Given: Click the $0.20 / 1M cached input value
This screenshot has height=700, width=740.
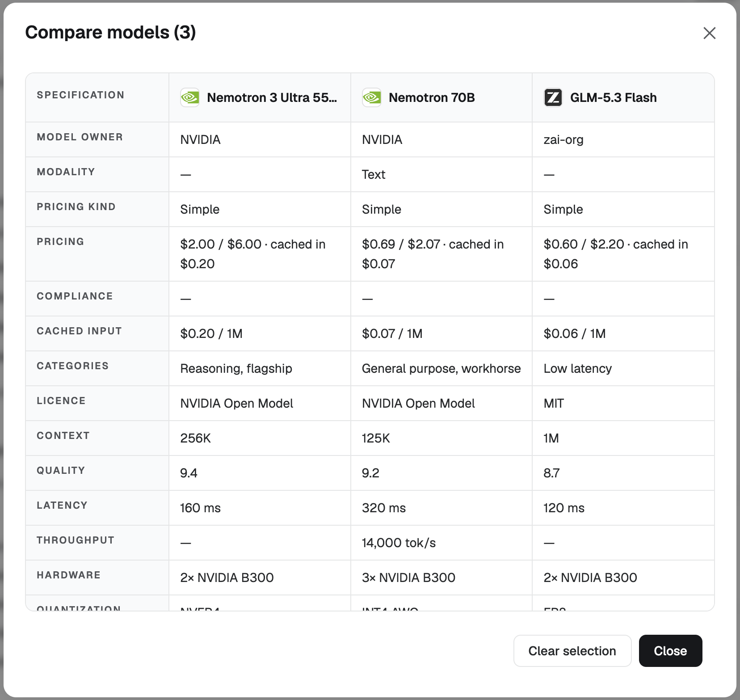Looking at the screenshot, I should click(211, 334).
